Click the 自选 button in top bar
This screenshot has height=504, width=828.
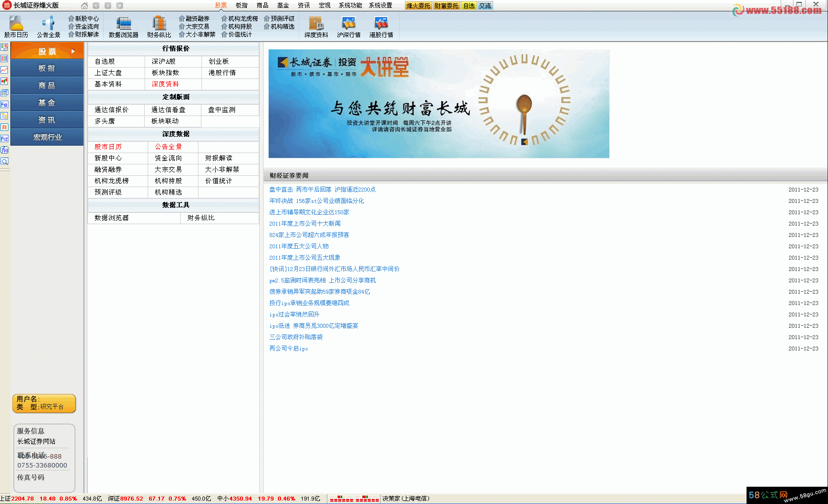(469, 6)
